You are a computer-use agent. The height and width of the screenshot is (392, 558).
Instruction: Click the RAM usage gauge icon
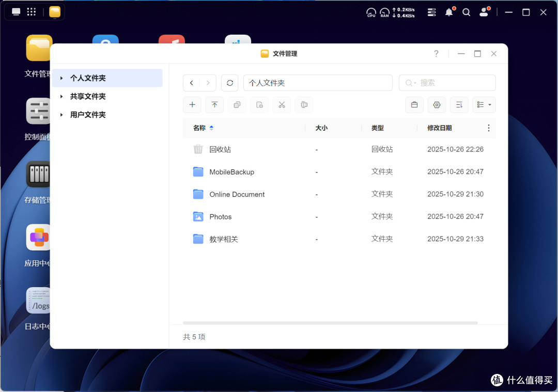(x=385, y=12)
